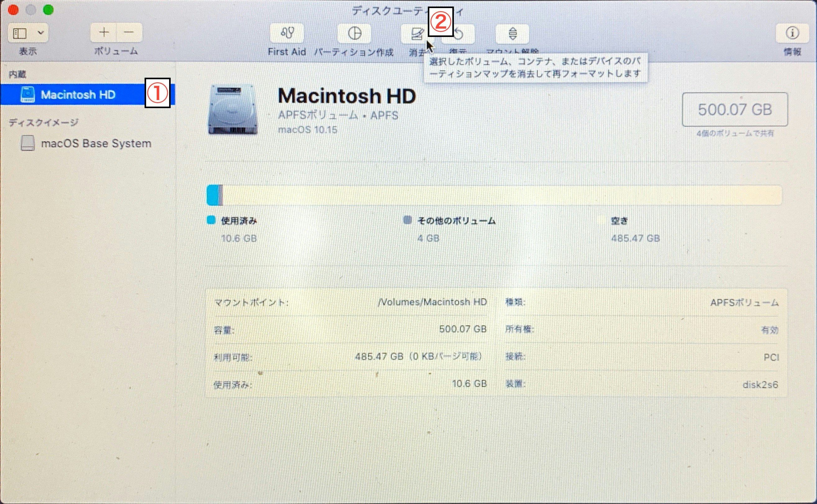Viewport: 817px width, 504px height.
Task: Remove a volume with the minus button
Action: pyautogui.click(x=129, y=32)
